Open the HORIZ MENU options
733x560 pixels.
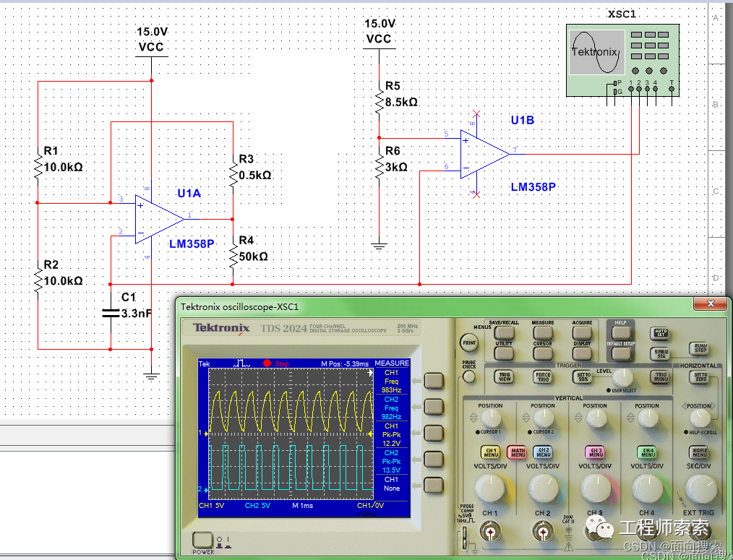click(700, 452)
